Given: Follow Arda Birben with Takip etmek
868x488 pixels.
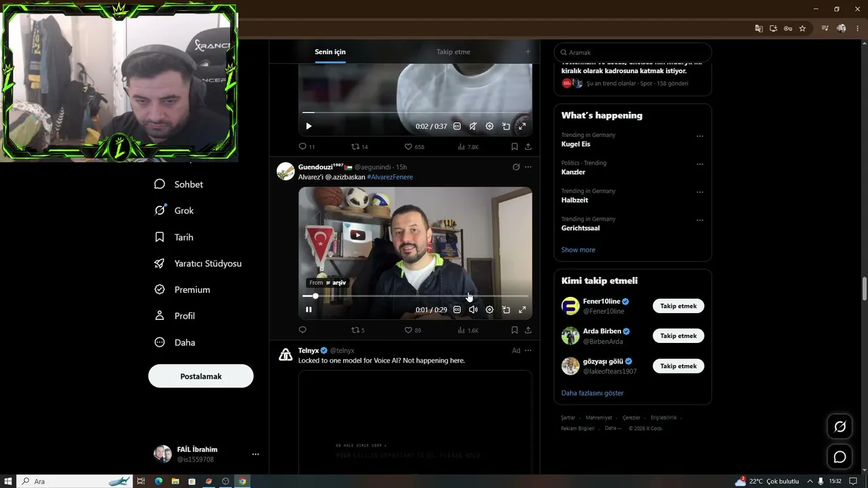Looking at the screenshot, I should 678,335.
